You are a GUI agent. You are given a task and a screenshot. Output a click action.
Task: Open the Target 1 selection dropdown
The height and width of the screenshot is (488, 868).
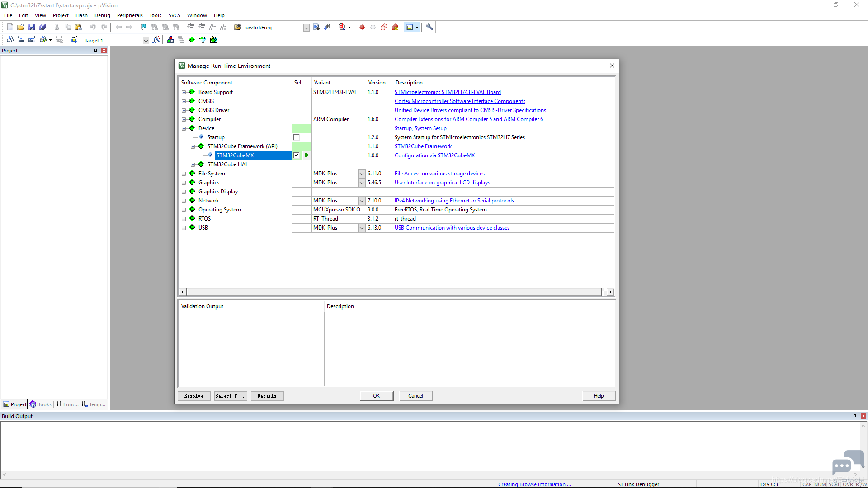(x=146, y=41)
